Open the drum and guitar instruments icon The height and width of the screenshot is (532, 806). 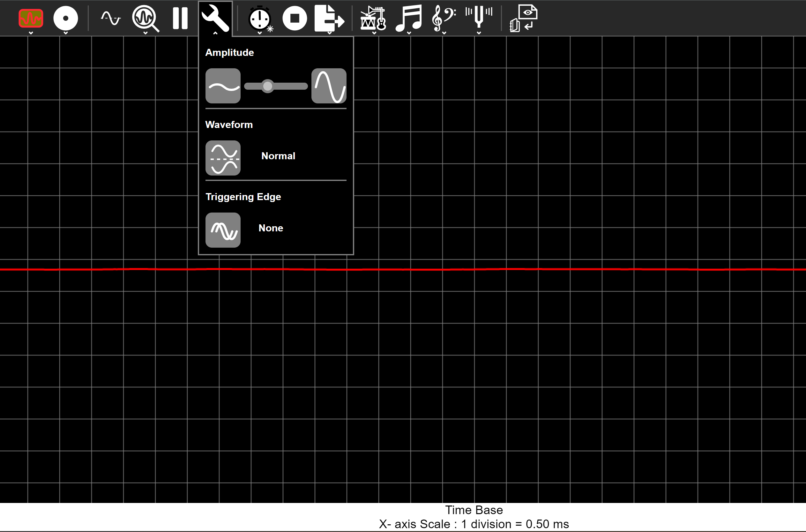pyautogui.click(x=373, y=18)
